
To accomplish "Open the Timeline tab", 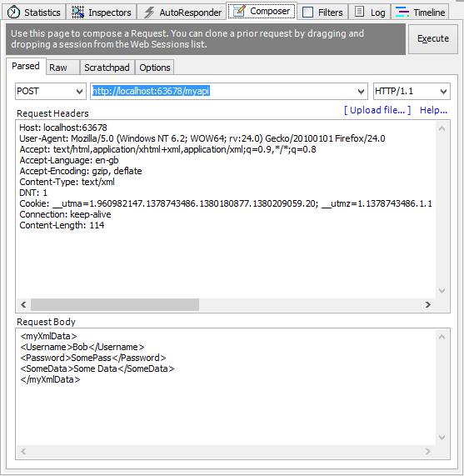I will click(420, 13).
